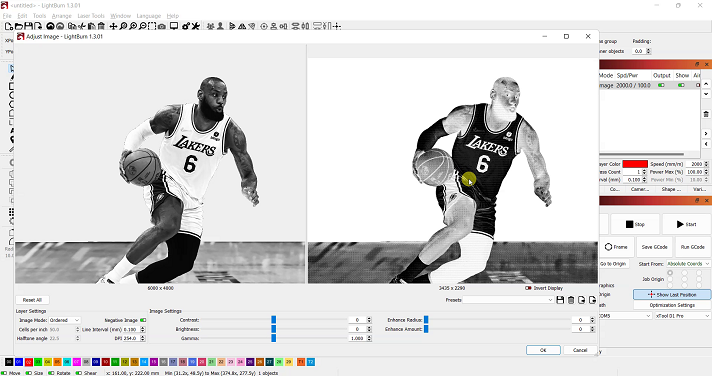Image resolution: width=712 pixels, height=376 pixels.
Task: Click the Delete trash icon in main toolbar
Action: point(101,26)
